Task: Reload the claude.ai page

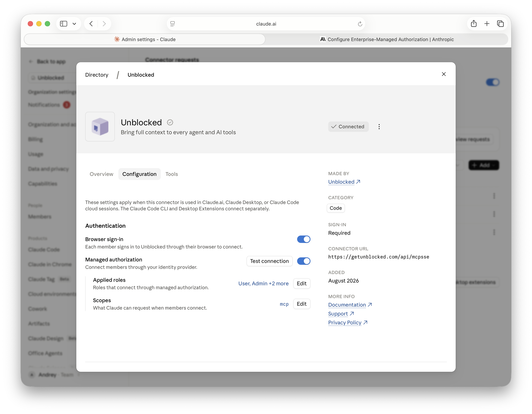Action: (360, 24)
